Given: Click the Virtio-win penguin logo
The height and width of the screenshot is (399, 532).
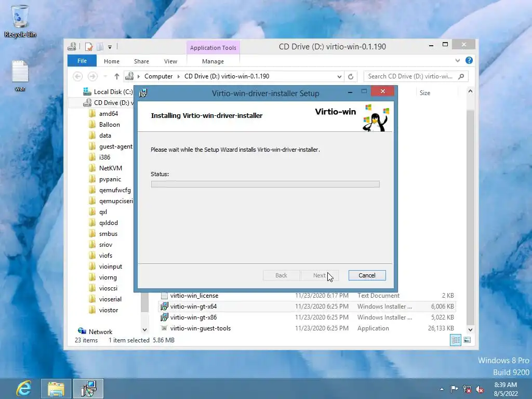Looking at the screenshot, I should coord(376,118).
